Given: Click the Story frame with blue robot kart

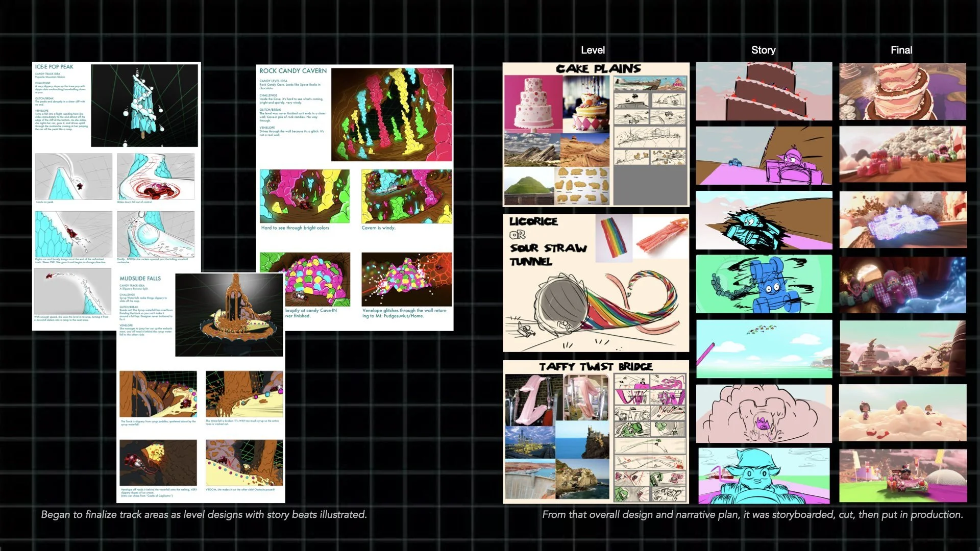Looking at the screenshot, I should pyautogui.click(x=764, y=284).
